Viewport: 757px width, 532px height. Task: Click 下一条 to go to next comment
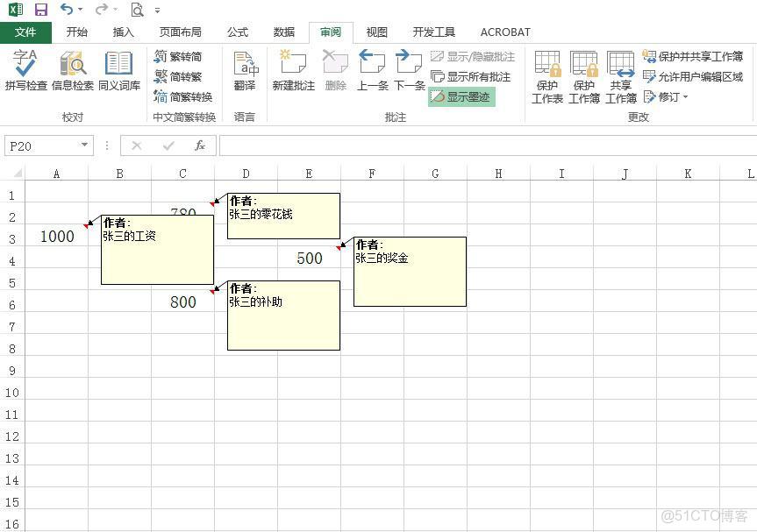point(409,71)
